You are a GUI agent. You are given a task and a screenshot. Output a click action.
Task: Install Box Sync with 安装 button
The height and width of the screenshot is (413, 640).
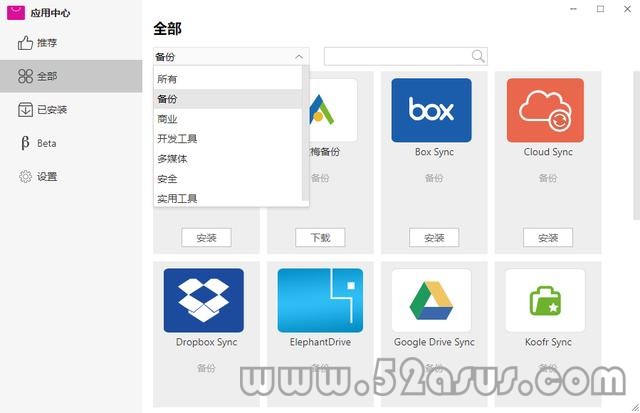pyautogui.click(x=434, y=238)
